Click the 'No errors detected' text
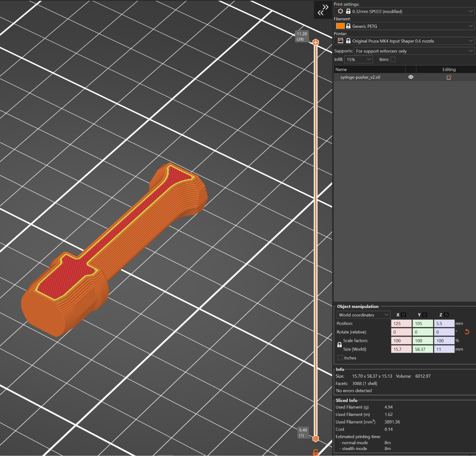The height and width of the screenshot is (456, 476). (x=354, y=391)
